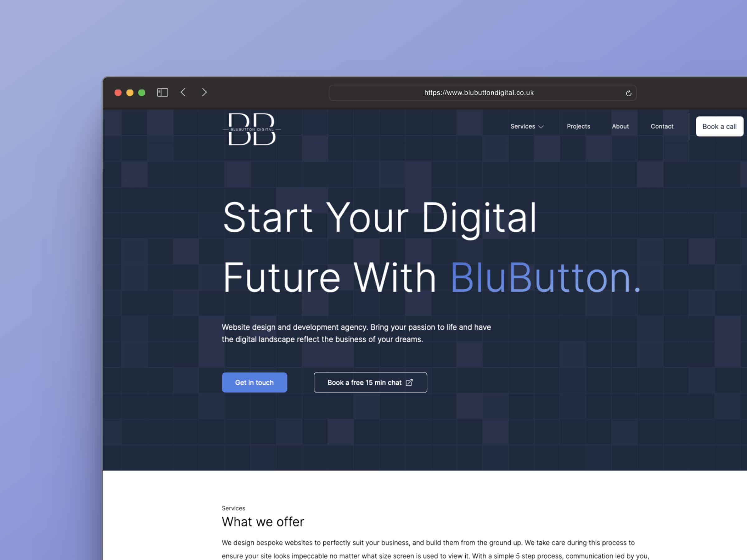This screenshot has height=560, width=747.
Task: Click the browser back navigation arrow icon
Action: click(184, 92)
